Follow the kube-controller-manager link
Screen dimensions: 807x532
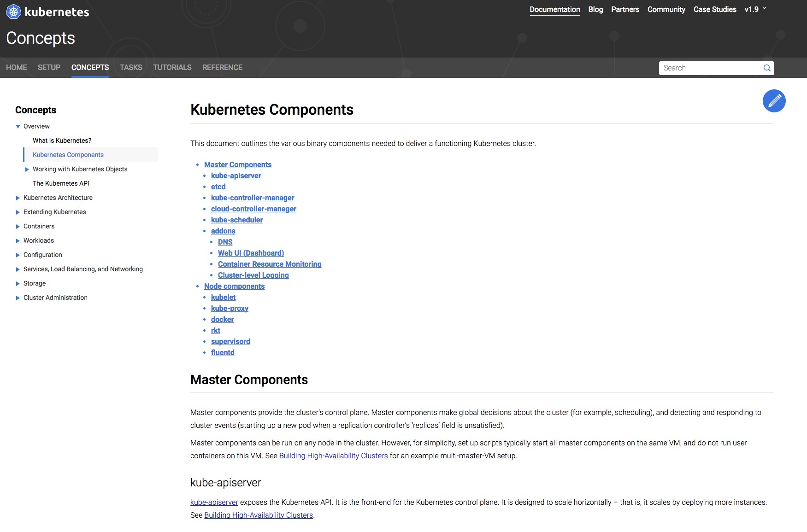[x=253, y=198]
